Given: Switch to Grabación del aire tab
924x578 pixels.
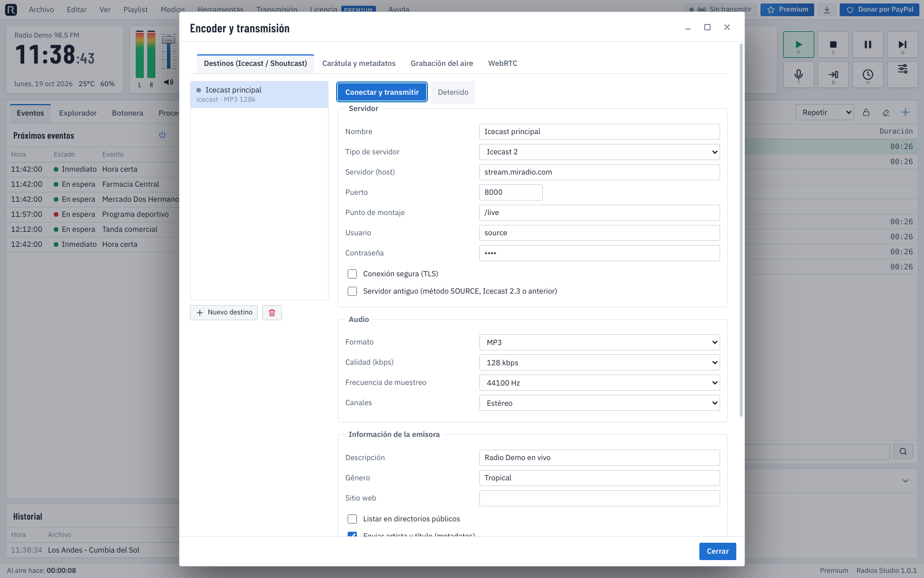Looking at the screenshot, I should [442, 64].
